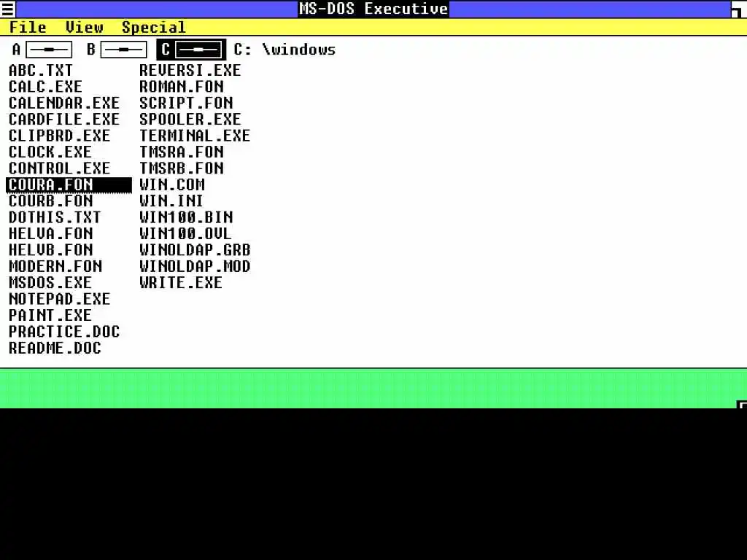The height and width of the screenshot is (560, 747).
Task: Select file MSDOS.EXE
Action: [x=50, y=282]
